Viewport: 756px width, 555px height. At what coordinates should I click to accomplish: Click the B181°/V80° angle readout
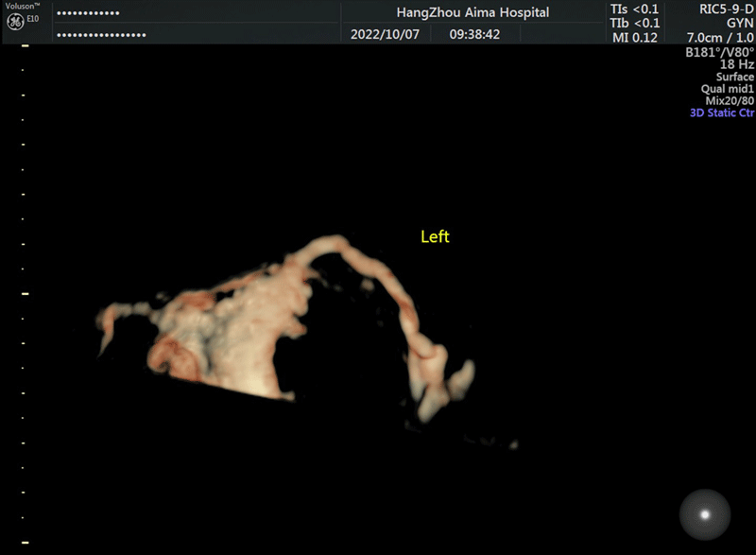click(720, 53)
